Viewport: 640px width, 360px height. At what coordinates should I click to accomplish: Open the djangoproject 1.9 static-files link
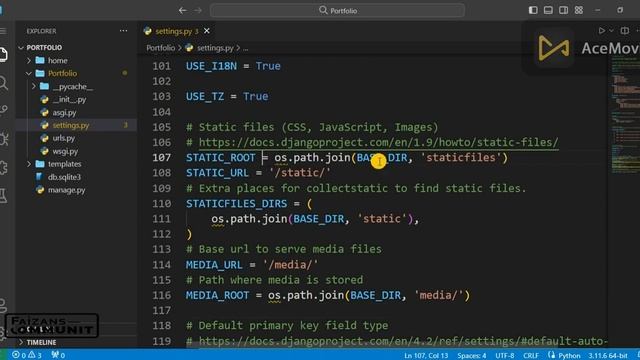point(378,142)
